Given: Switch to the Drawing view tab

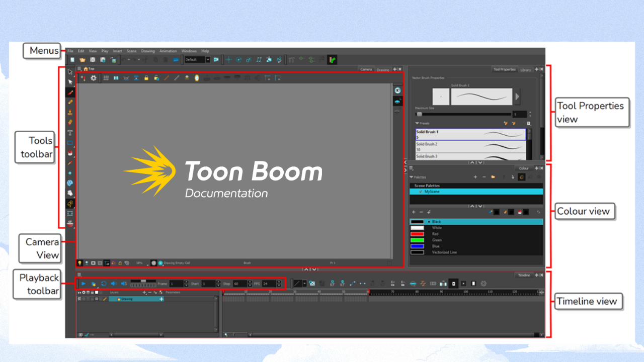Looking at the screenshot, I should pos(383,69).
